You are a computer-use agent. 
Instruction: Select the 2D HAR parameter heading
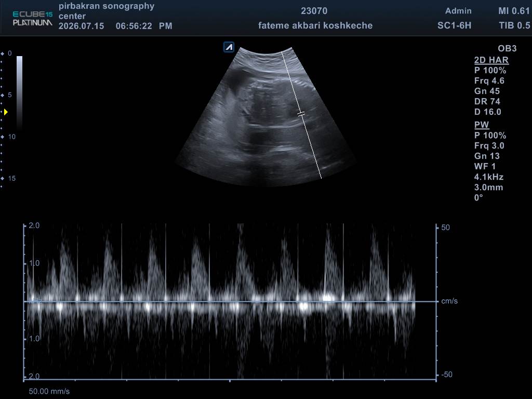click(491, 60)
